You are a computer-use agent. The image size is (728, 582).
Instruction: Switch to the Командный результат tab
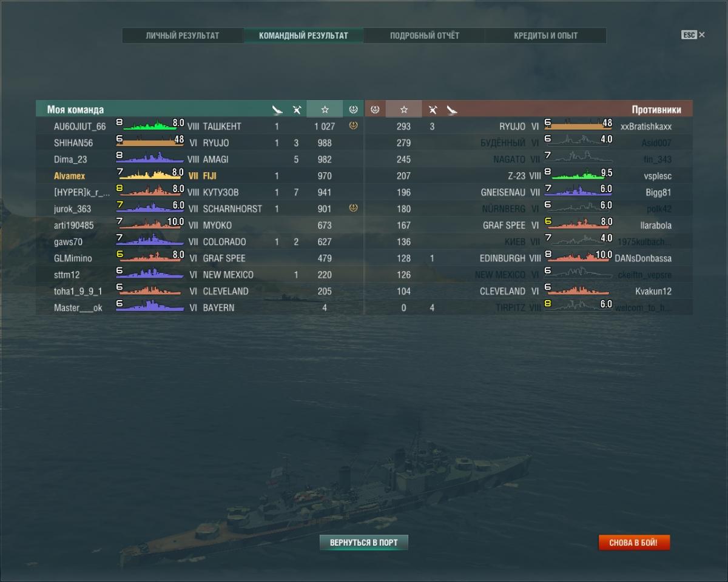tap(303, 36)
